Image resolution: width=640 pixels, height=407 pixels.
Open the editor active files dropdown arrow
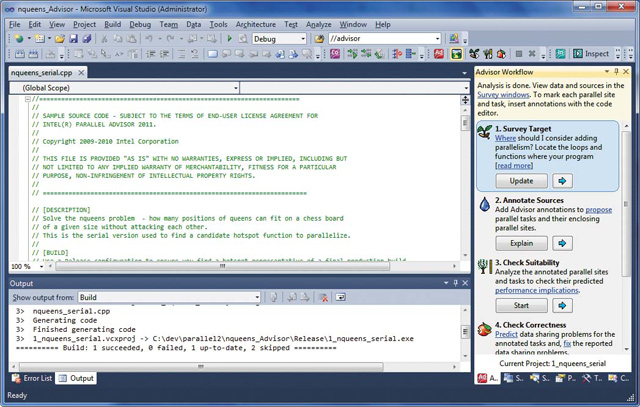point(464,73)
